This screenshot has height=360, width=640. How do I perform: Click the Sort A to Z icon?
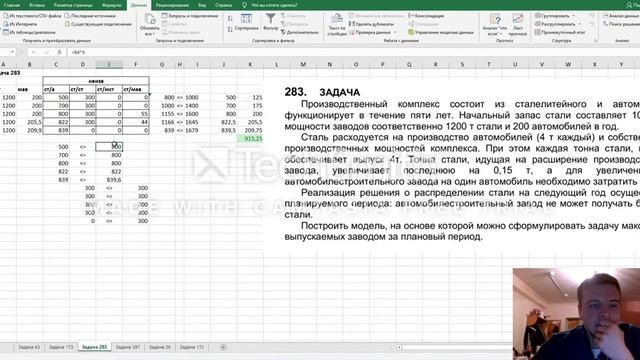pyautogui.click(x=230, y=19)
